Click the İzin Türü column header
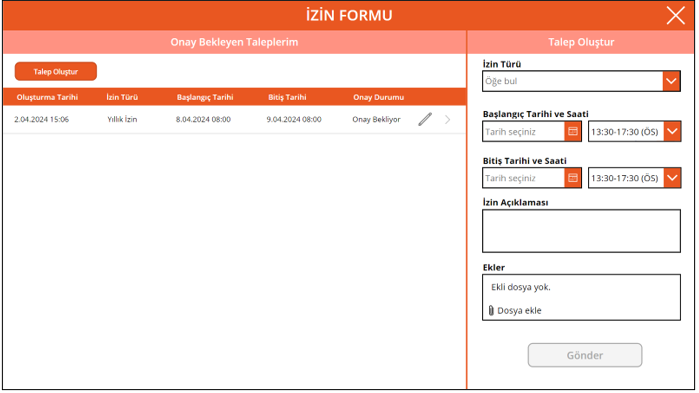699x393 pixels. (122, 97)
